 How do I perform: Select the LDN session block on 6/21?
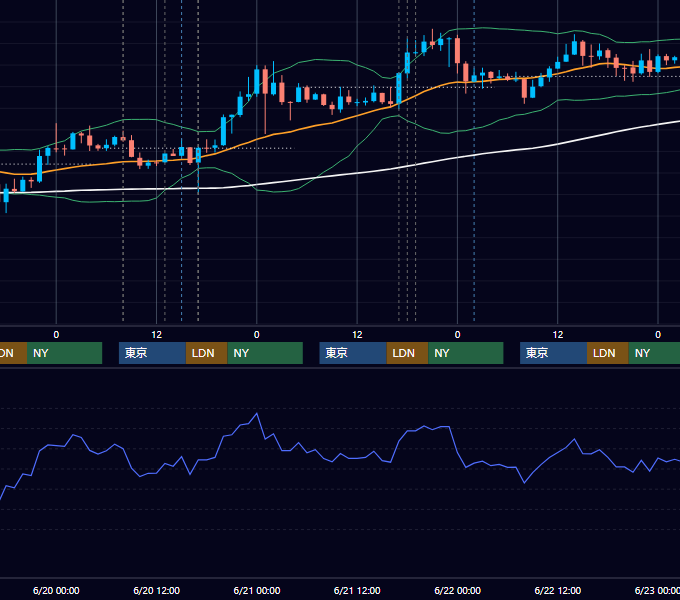click(x=407, y=353)
